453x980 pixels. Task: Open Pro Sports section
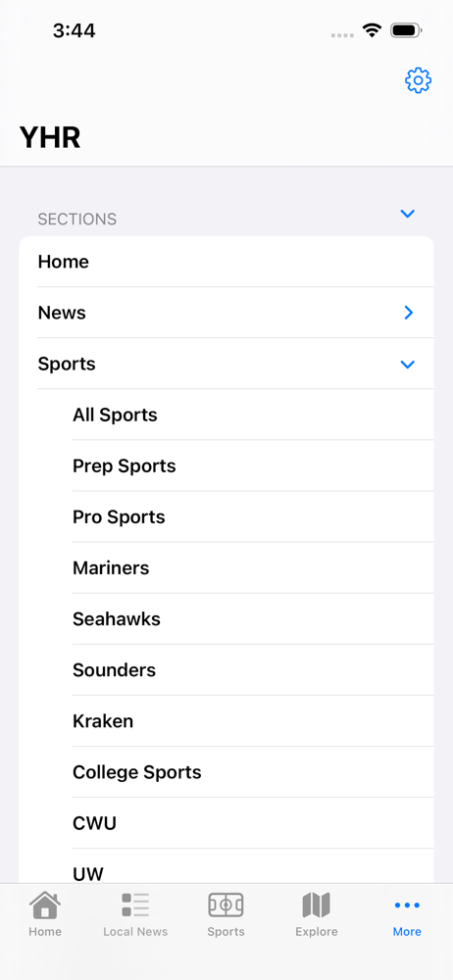click(253, 517)
